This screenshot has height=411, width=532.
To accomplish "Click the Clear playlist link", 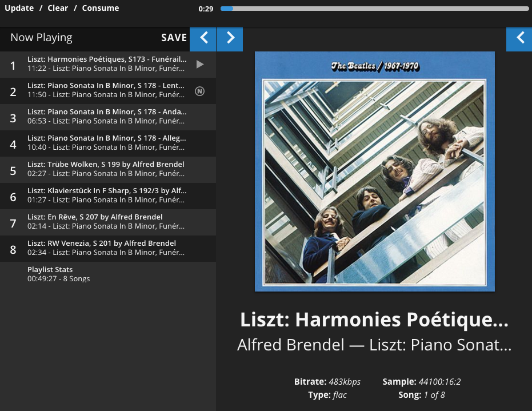I will (58, 8).
